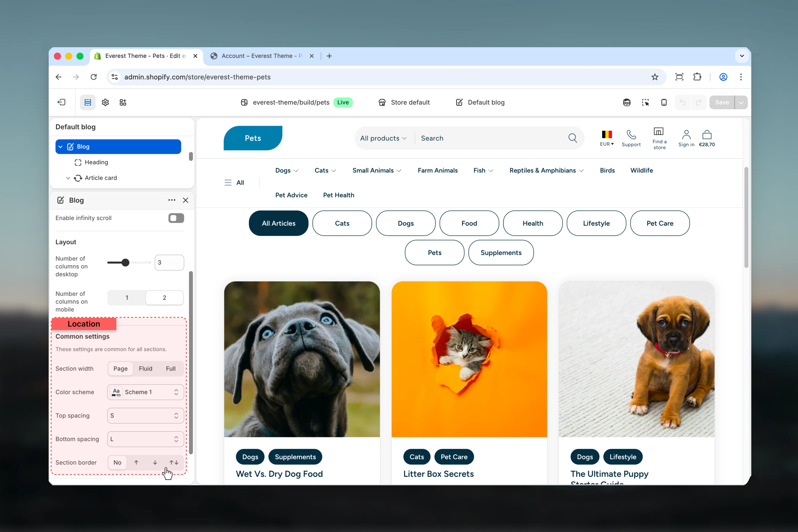The height and width of the screenshot is (532, 798).
Task: Click the three-dot menu in Blog panel
Action: [172, 200]
